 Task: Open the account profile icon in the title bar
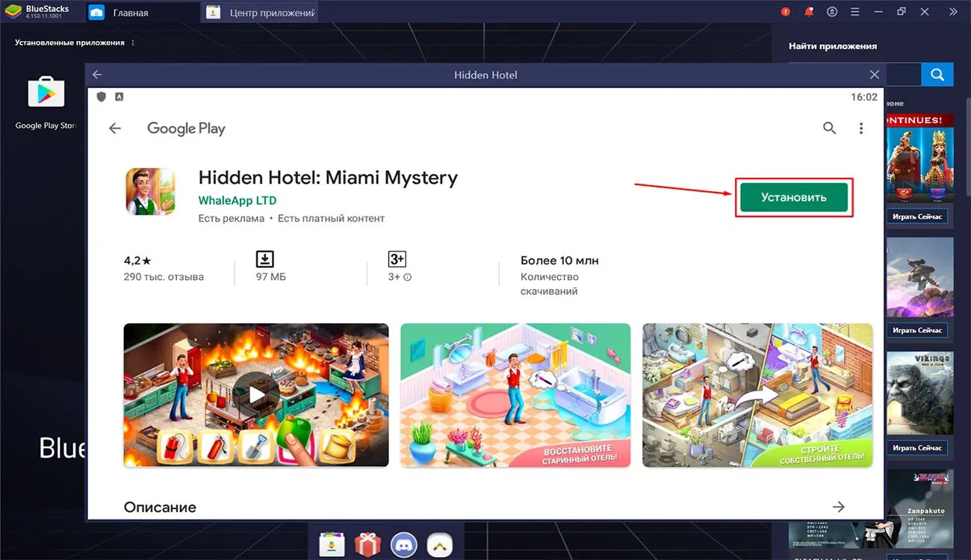(832, 12)
